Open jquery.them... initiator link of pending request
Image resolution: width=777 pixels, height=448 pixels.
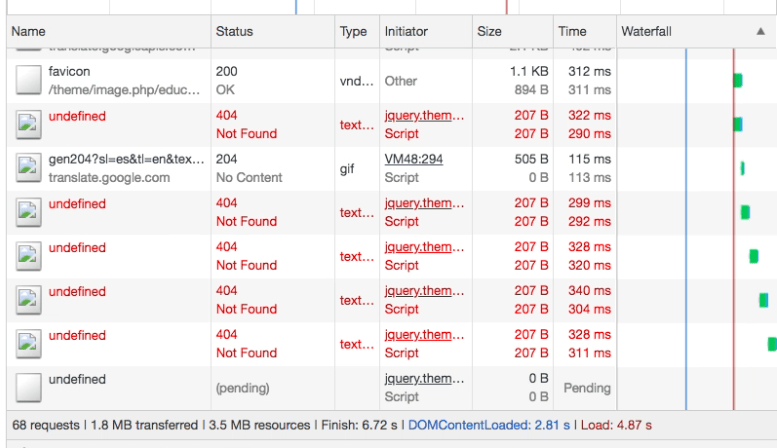[424, 379]
